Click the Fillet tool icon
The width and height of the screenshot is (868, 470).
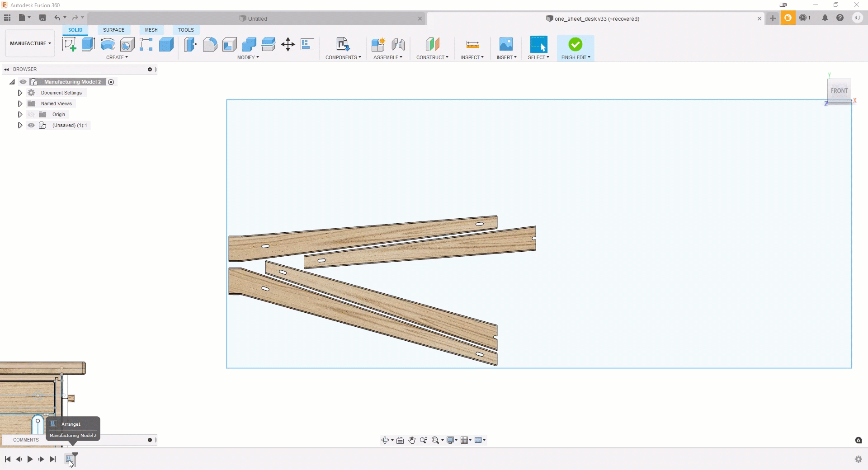click(210, 44)
